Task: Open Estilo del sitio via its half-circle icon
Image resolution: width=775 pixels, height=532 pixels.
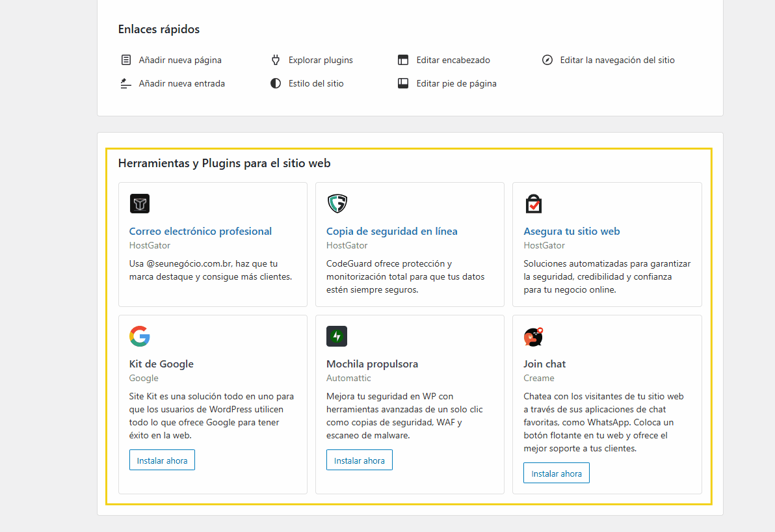Action: pyautogui.click(x=275, y=83)
